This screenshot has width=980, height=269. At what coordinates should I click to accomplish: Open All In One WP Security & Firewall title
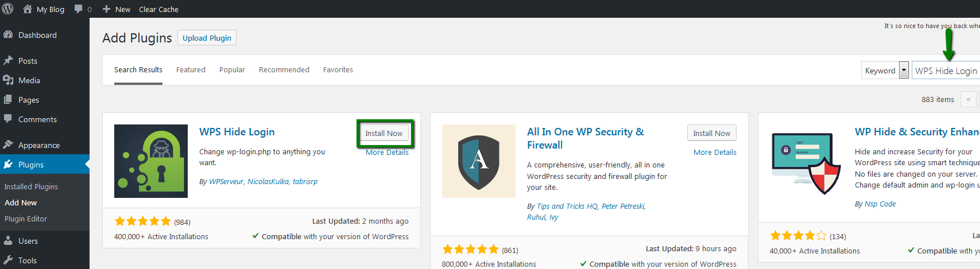pyautogui.click(x=586, y=138)
